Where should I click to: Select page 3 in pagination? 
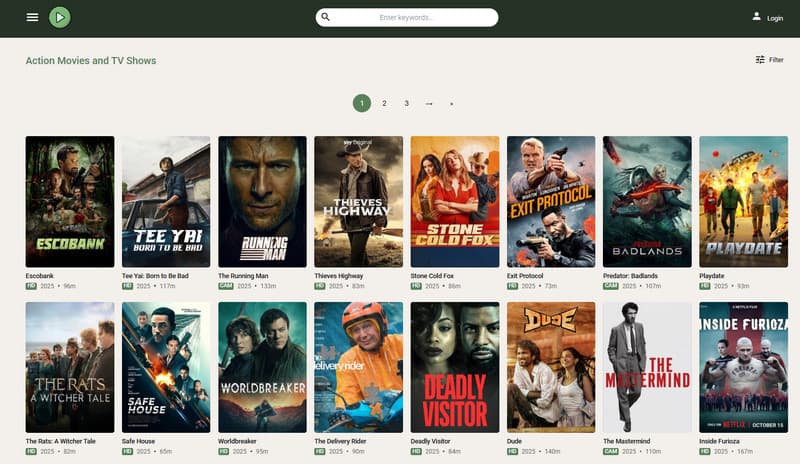tap(406, 103)
